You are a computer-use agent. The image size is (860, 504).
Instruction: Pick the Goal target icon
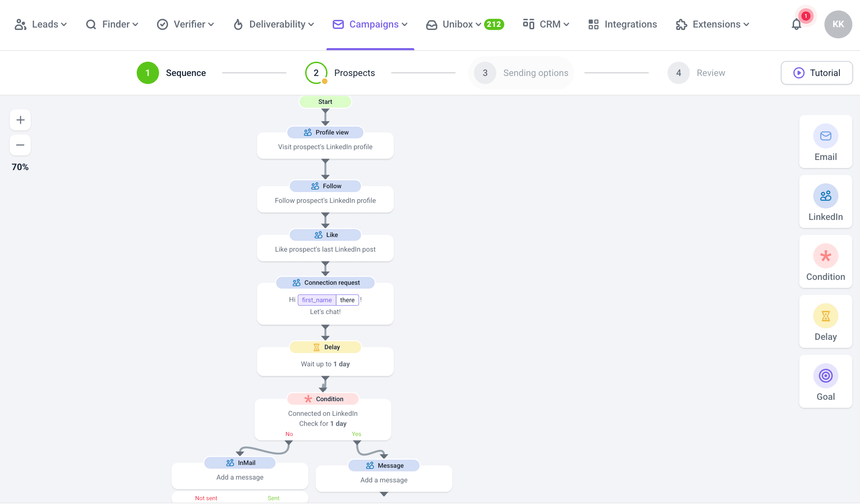(825, 376)
